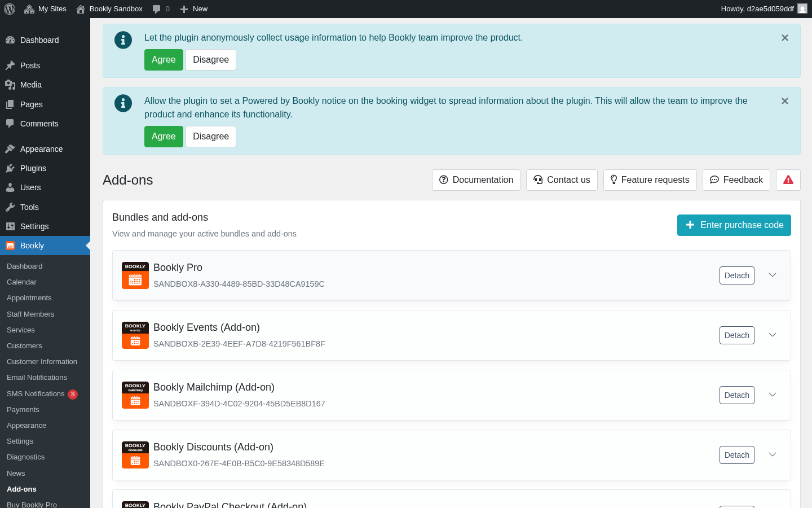Detach Bookly Mailchimp add-on
The height and width of the screenshot is (508, 812).
(737, 395)
